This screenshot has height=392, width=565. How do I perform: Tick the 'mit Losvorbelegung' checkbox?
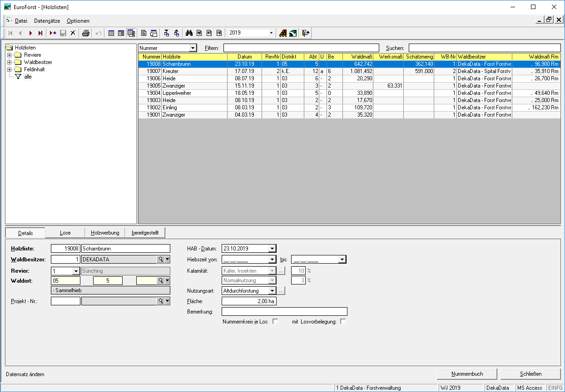coord(343,322)
